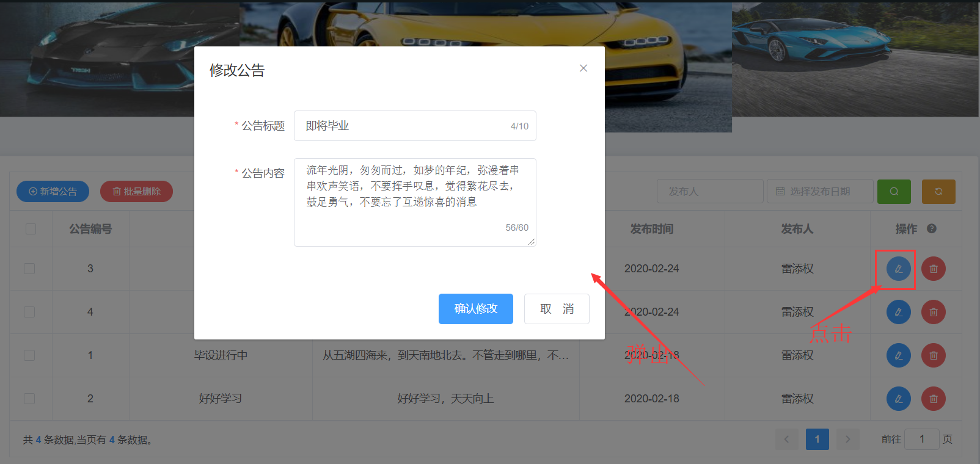Click the 批量删除 button
The width and height of the screenshot is (980, 464).
[x=136, y=192]
